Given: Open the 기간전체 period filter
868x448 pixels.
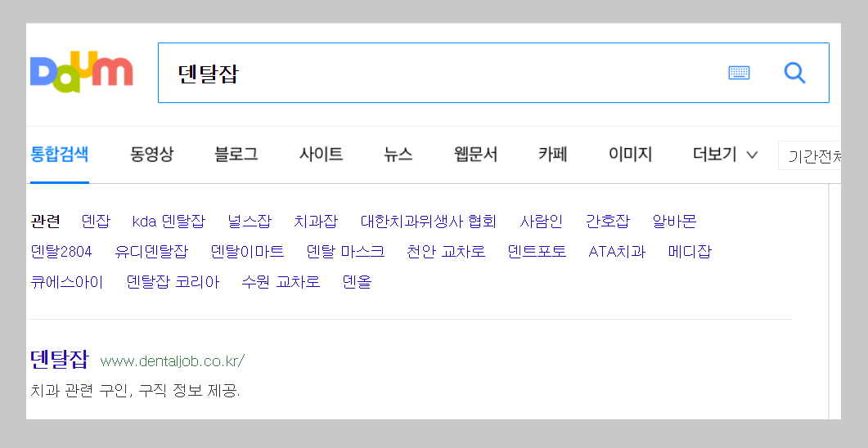Looking at the screenshot, I should pyautogui.click(x=810, y=156).
